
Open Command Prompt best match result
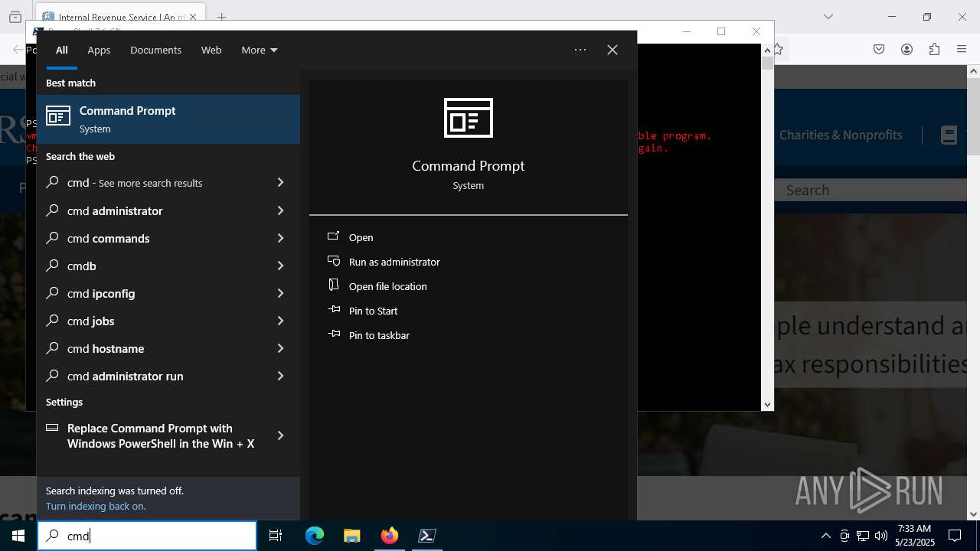pos(168,119)
